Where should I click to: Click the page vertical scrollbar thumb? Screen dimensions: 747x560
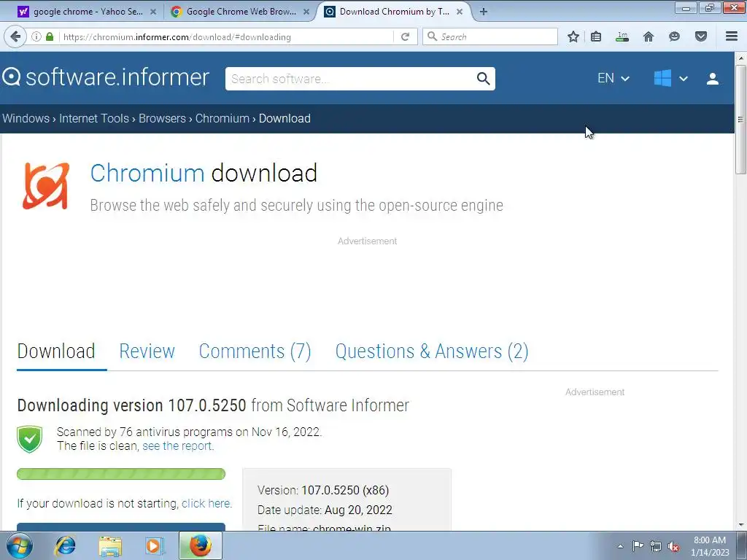point(740,119)
